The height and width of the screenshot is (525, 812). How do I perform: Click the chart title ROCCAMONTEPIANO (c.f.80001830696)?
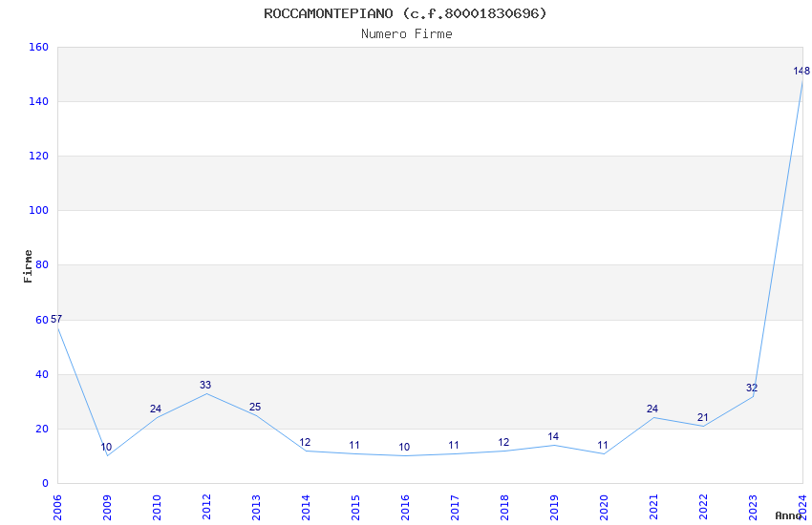[x=405, y=13]
